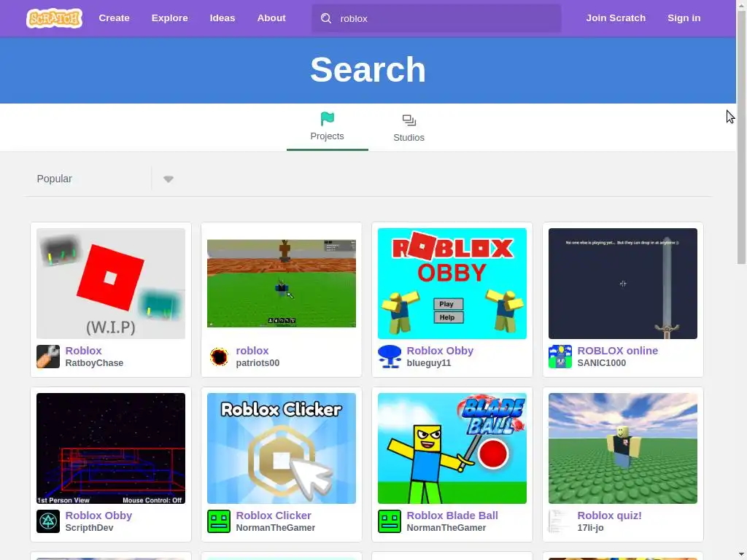
Task: Switch to the Studios tab
Action: tap(409, 128)
